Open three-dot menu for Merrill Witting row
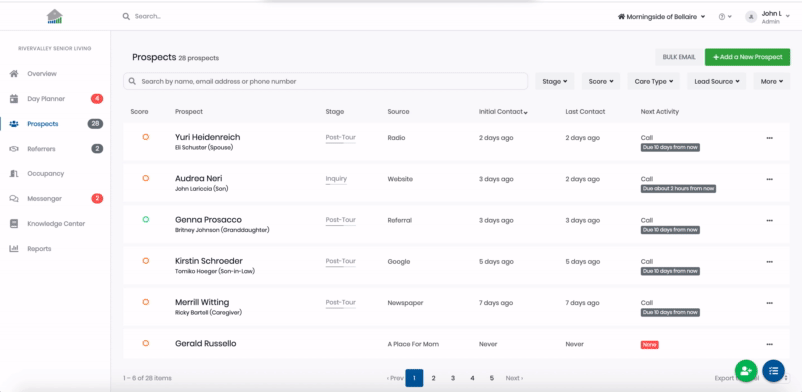The width and height of the screenshot is (802, 392). [769, 303]
